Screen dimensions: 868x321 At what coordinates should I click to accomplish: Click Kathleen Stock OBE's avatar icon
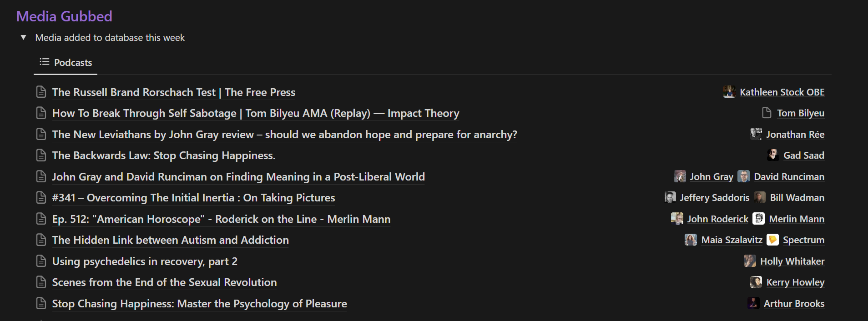729,92
